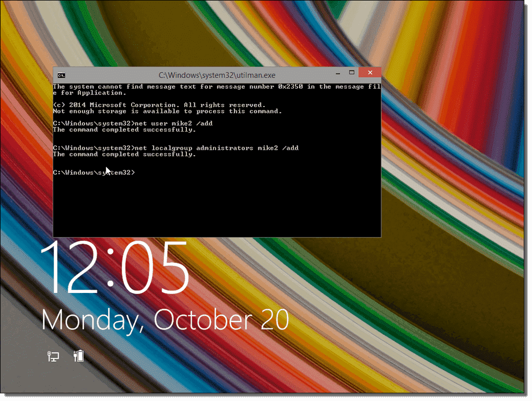Click second 'The command completed successfully' output

(x=124, y=154)
